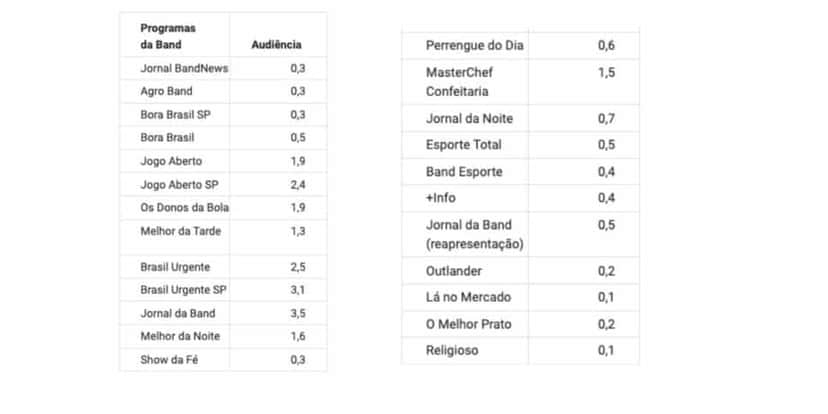The height and width of the screenshot is (414, 828).
Task: Click the Jornal da Band 3,5 value
Action: [x=298, y=313]
